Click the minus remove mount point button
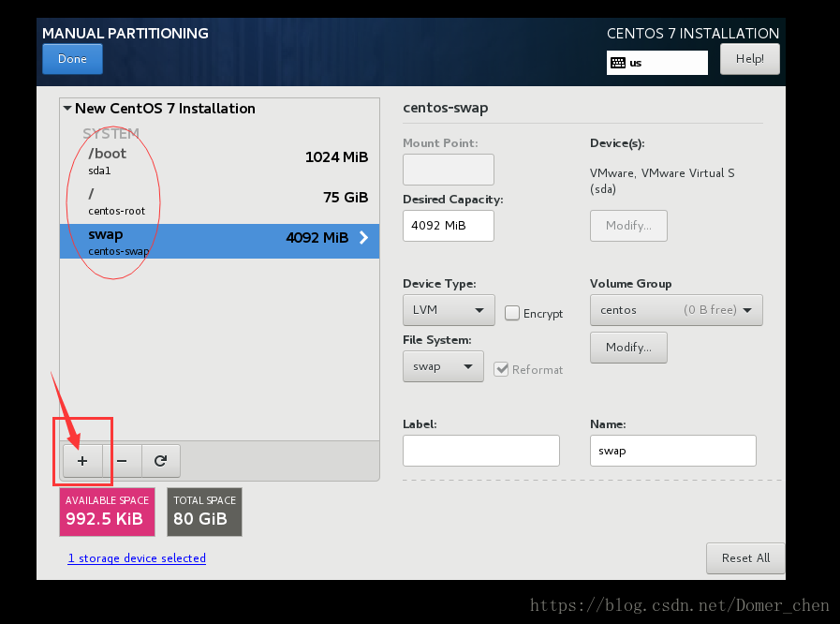 [122, 460]
